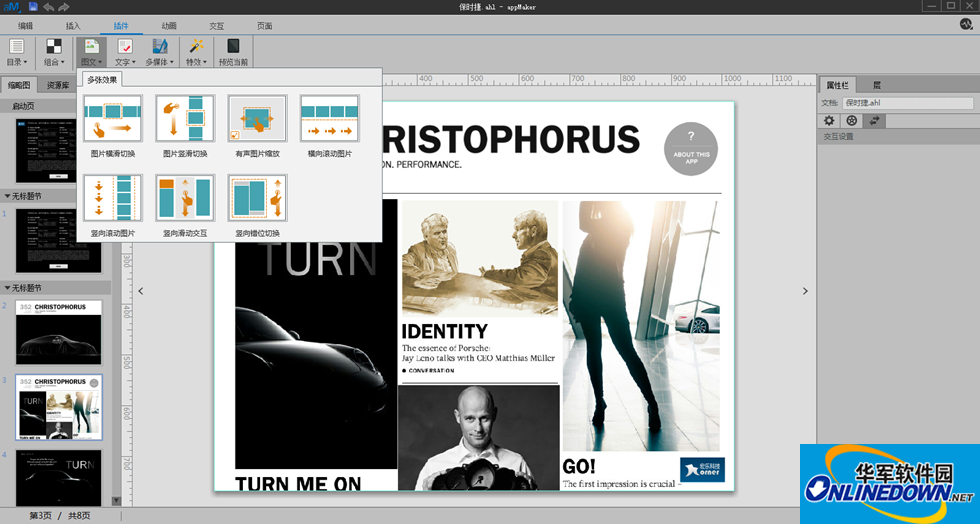Select the 图片横滑切换 effect icon
This screenshot has width=980, height=524.
click(x=113, y=119)
